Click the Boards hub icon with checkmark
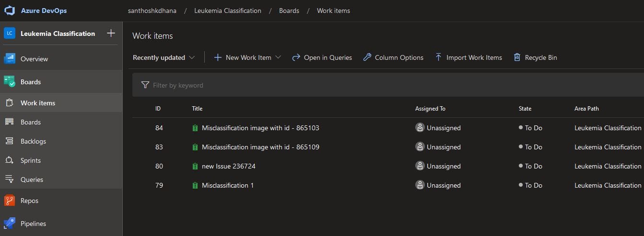This screenshot has height=236, width=644. coord(10,81)
